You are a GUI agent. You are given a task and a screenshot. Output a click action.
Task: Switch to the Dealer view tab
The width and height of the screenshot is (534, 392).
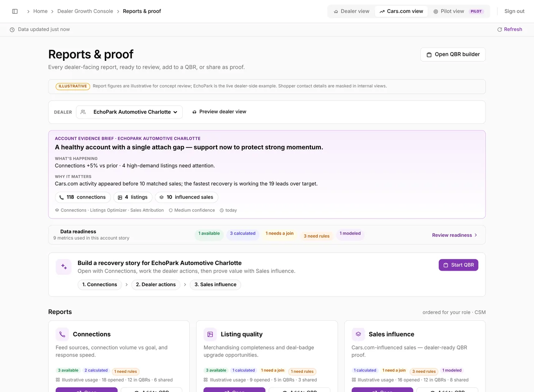351,11
